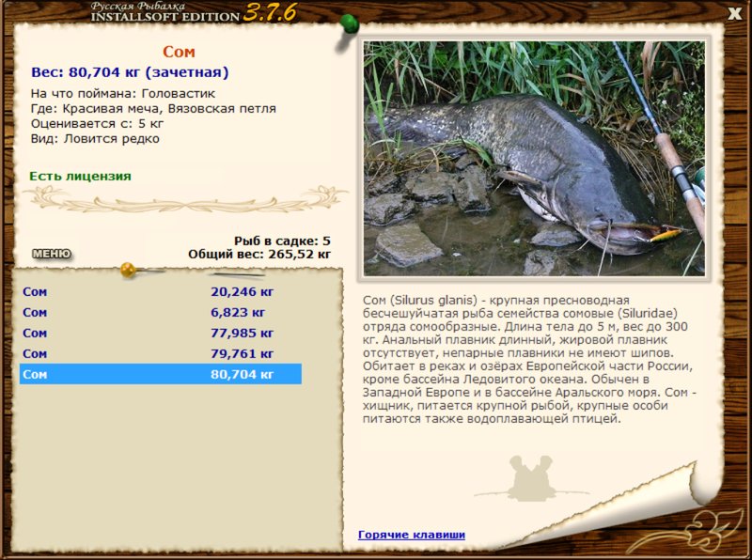Click the Вес: 80,704 кг (зачетная) heading
Viewport: 752px width, 560px height.
pos(130,72)
